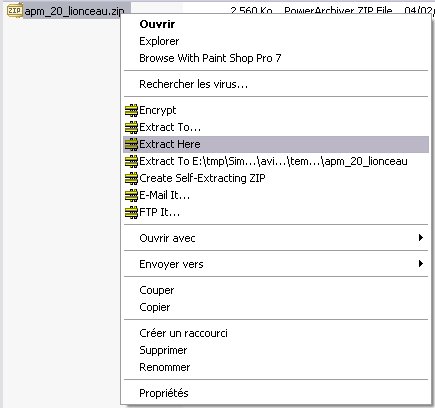Click the icon next to E-Mail It...
Screen dimensions: 435x408
pyautogui.click(x=131, y=195)
